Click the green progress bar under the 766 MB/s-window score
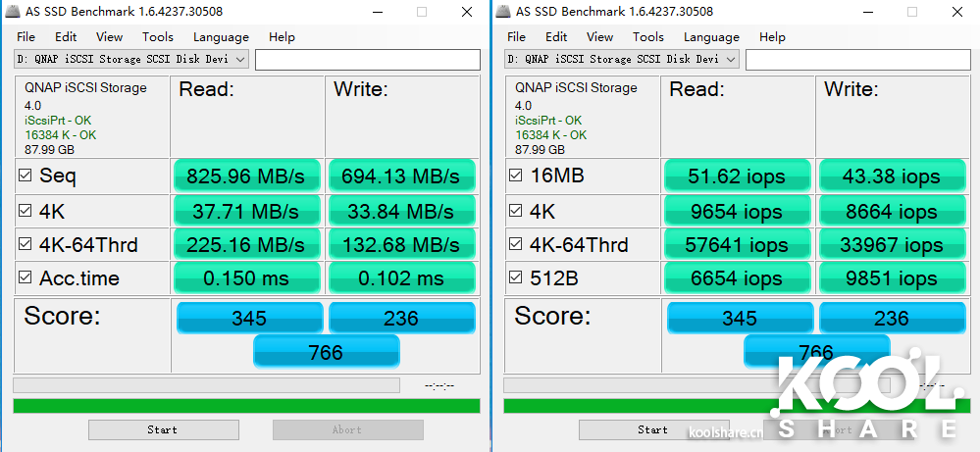 pos(245,406)
